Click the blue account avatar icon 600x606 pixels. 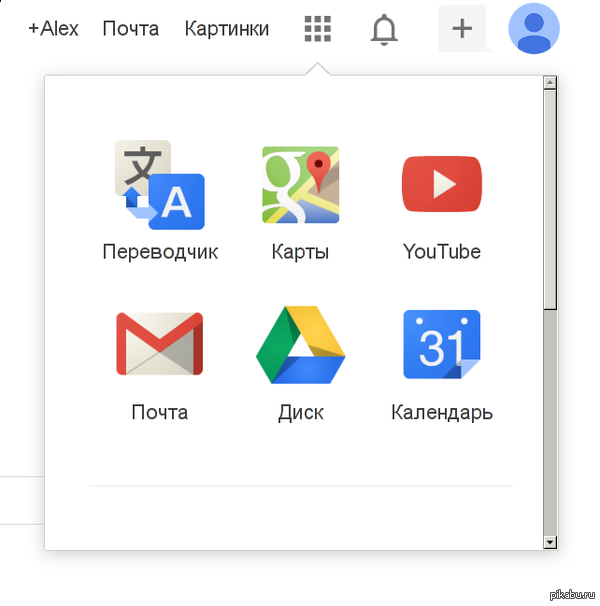pos(534,28)
